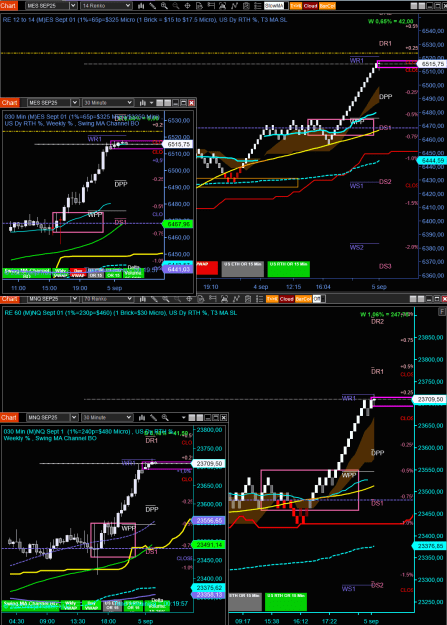The image size is (447, 625).
Task: Click the gray US CTH OR 15 Min button on MES chart
Action: click(x=242, y=269)
